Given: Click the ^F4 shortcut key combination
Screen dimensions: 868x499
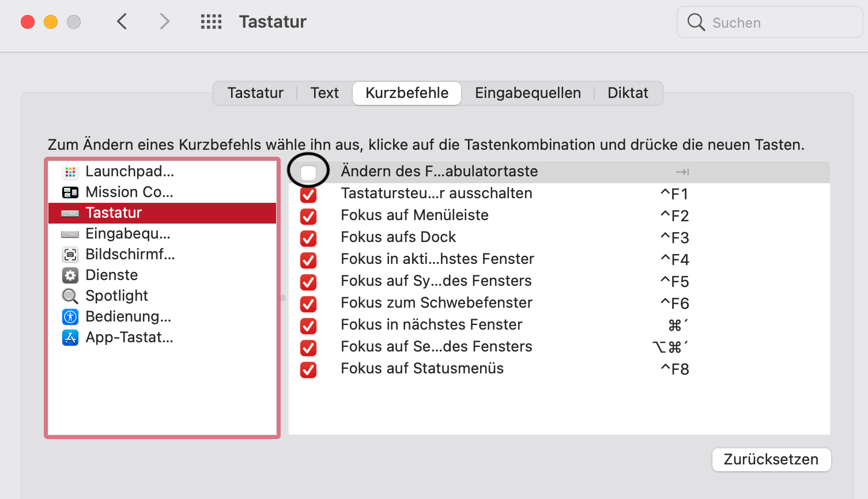Looking at the screenshot, I should point(674,260).
